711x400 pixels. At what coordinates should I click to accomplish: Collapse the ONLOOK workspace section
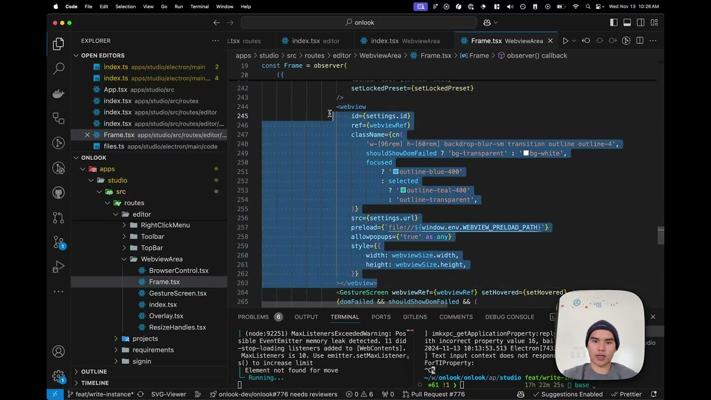(x=93, y=157)
